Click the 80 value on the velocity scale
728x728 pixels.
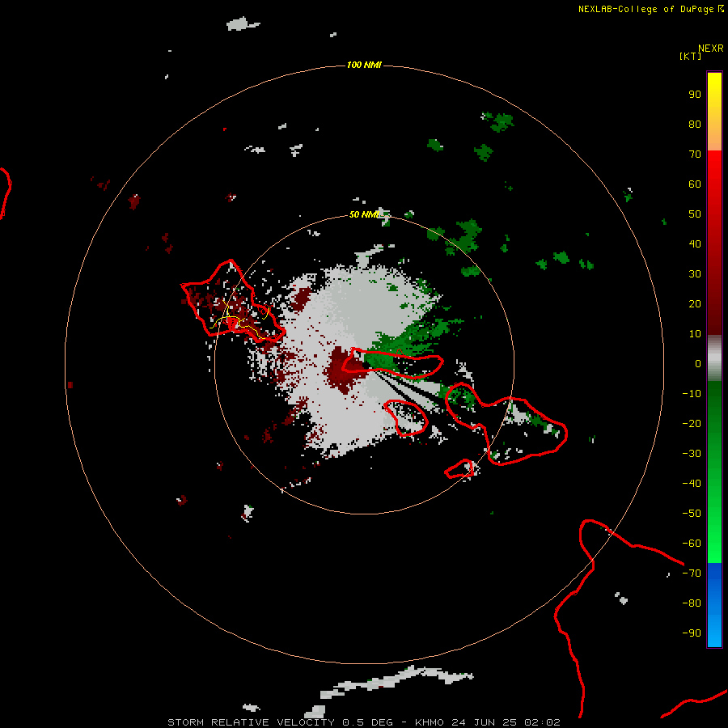[695, 125]
